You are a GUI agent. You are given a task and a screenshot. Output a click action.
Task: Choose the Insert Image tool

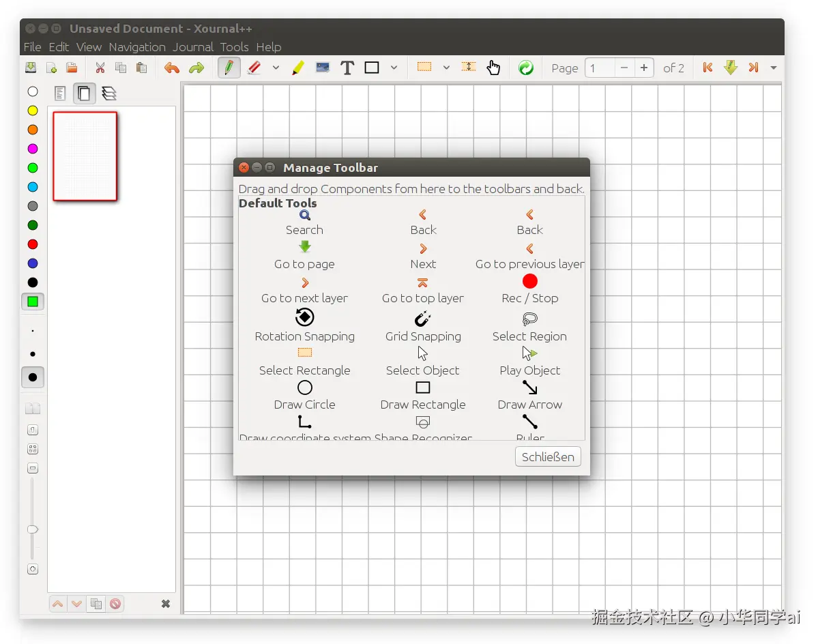tap(323, 68)
